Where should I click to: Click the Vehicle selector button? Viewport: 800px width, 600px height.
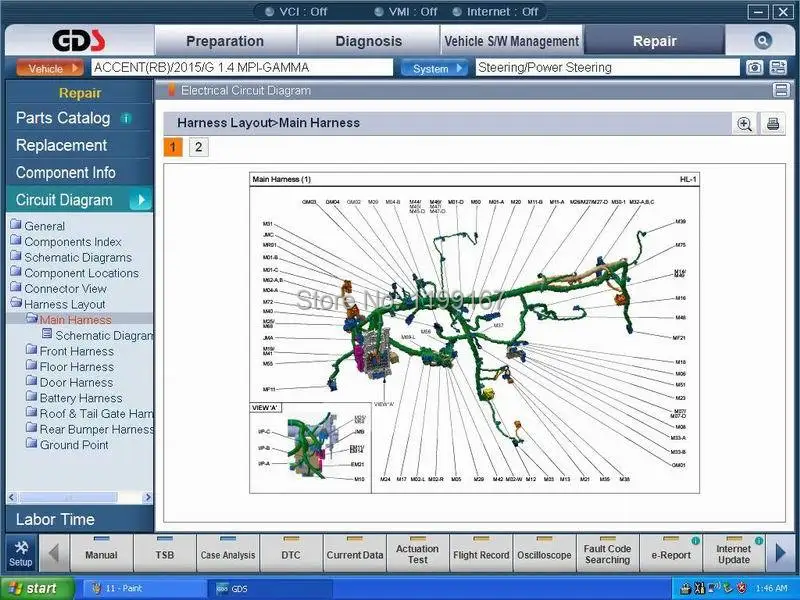point(49,68)
